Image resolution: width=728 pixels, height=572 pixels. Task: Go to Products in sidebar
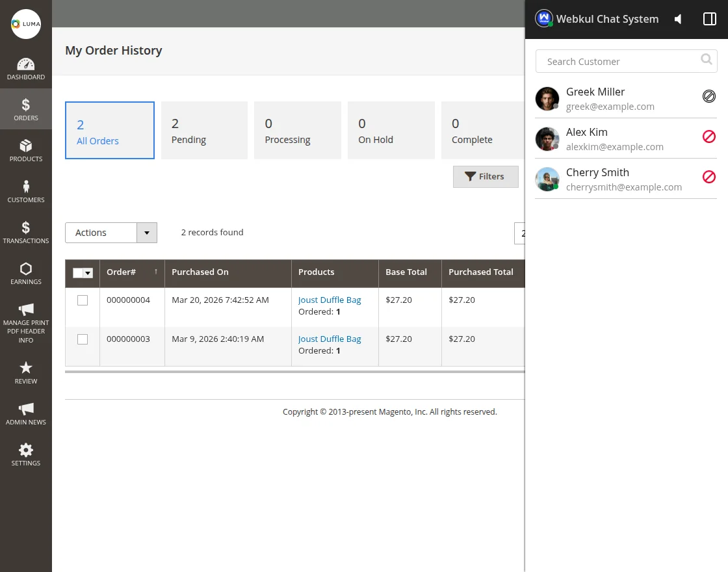(x=26, y=151)
